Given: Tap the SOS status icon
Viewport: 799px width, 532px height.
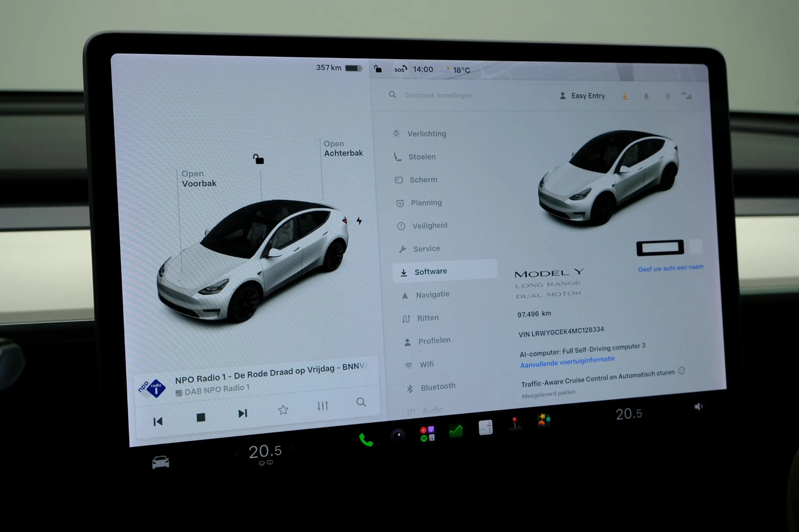Looking at the screenshot, I should point(400,69).
